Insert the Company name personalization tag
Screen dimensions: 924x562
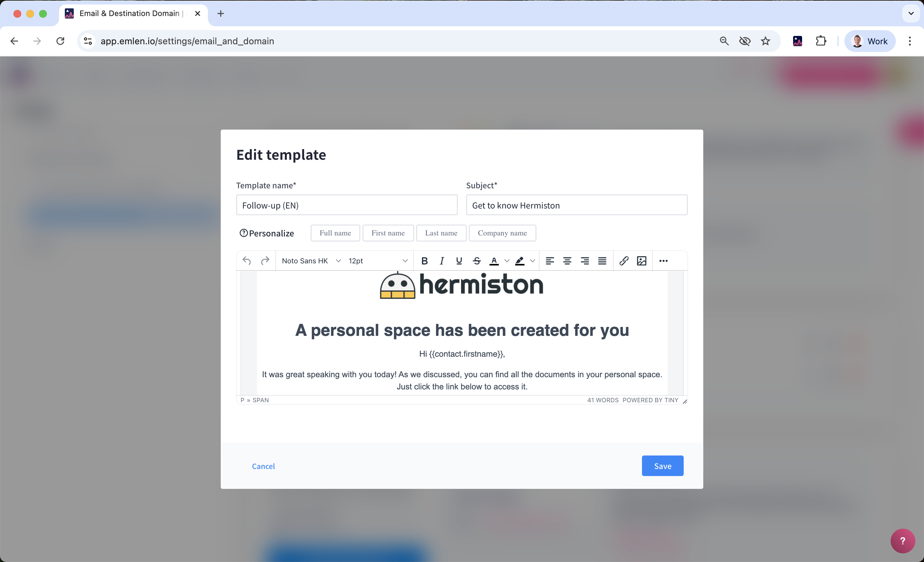pyautogui.click(x=502, y=233)
